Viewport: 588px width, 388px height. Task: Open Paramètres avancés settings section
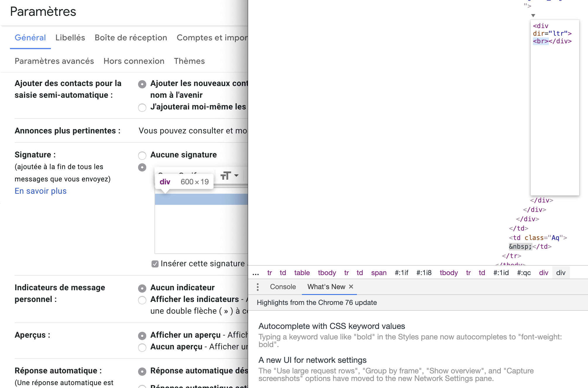click(x=54, y=61)
